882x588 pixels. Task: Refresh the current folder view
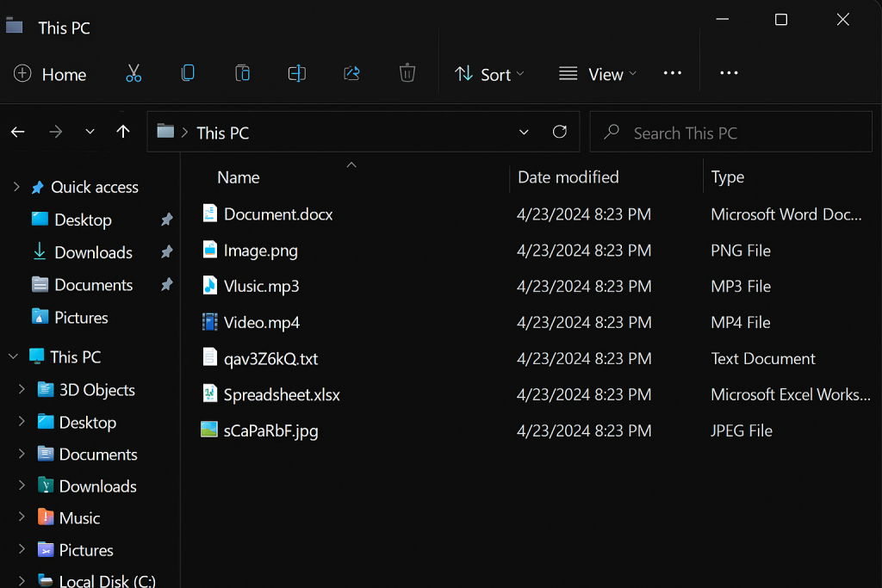coord(560,132)
